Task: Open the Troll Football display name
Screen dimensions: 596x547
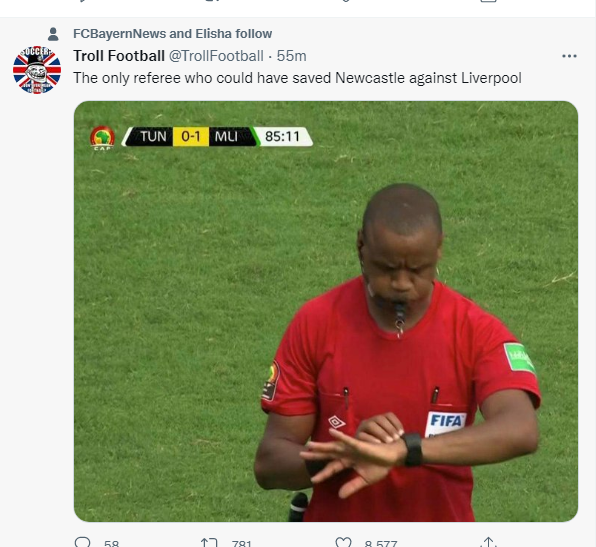Action: click(119, 56)
